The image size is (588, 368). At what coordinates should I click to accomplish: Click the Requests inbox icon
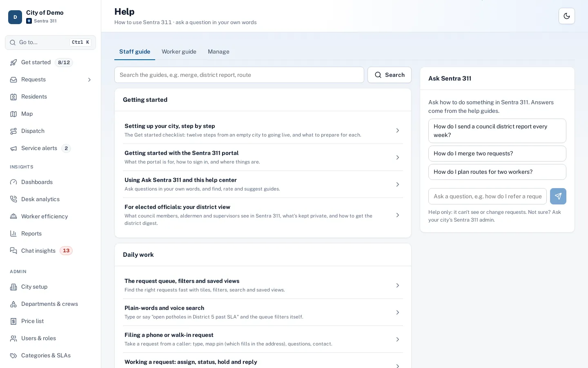13,80
